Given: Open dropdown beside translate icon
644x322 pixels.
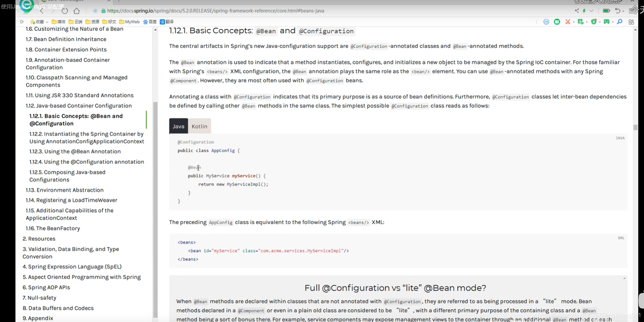Looking at the screenshot, I should [587, 22].
